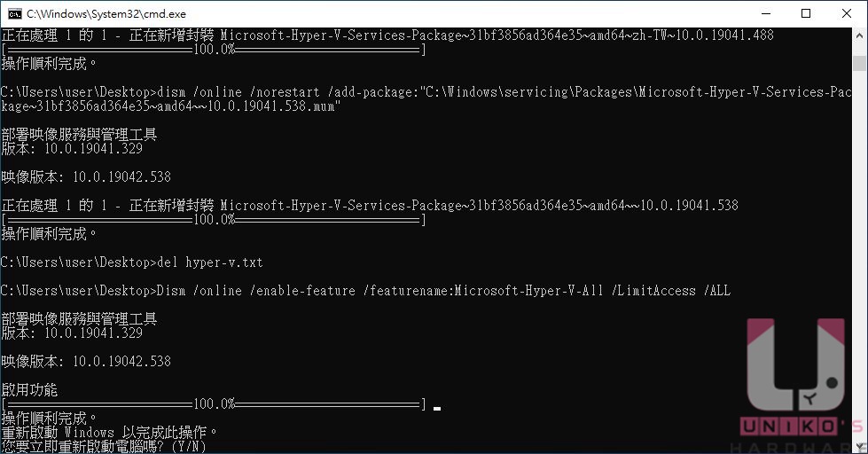The image size is (868, 454).
Task: Maximize the command prompt window
Action: (x=806, y=14)
